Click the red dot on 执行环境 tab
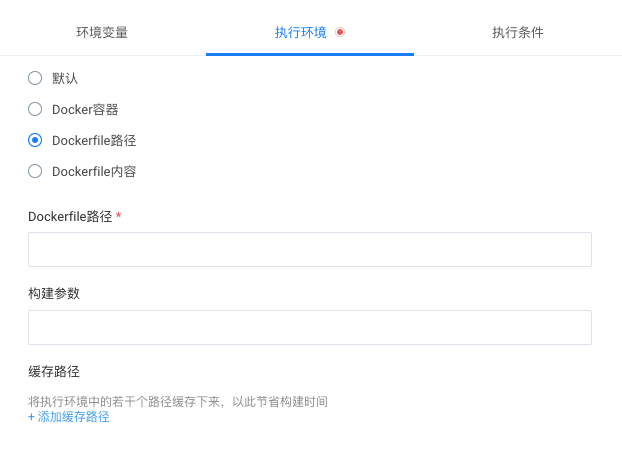The height and width of the screenshot is (456, 622). coord(340,32)
